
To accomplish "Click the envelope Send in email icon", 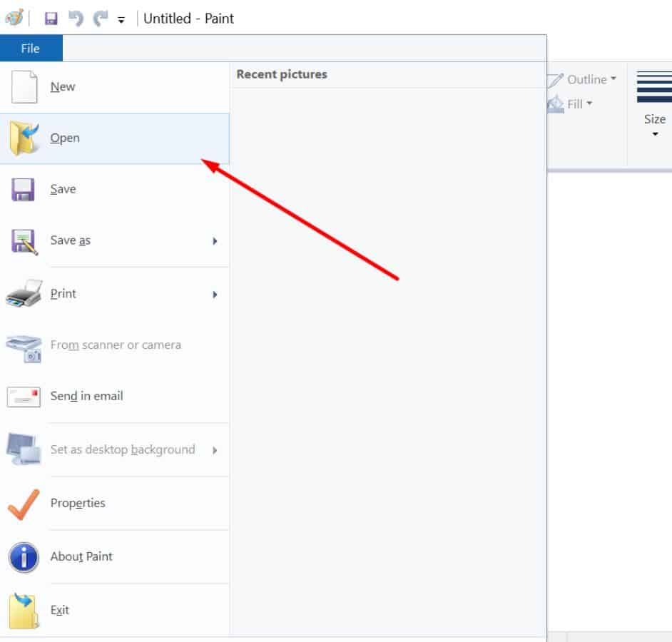I will [x=24, y=397].
